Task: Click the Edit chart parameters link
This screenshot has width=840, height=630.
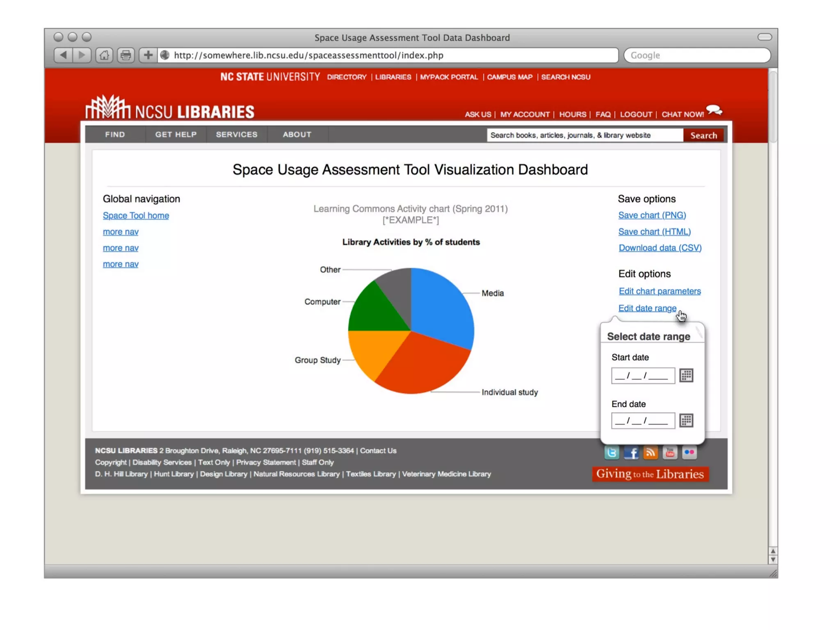Action: [x=660, y=291]
